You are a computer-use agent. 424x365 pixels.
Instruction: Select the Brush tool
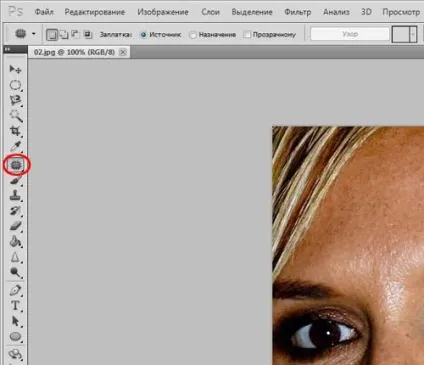click(15, 181)
